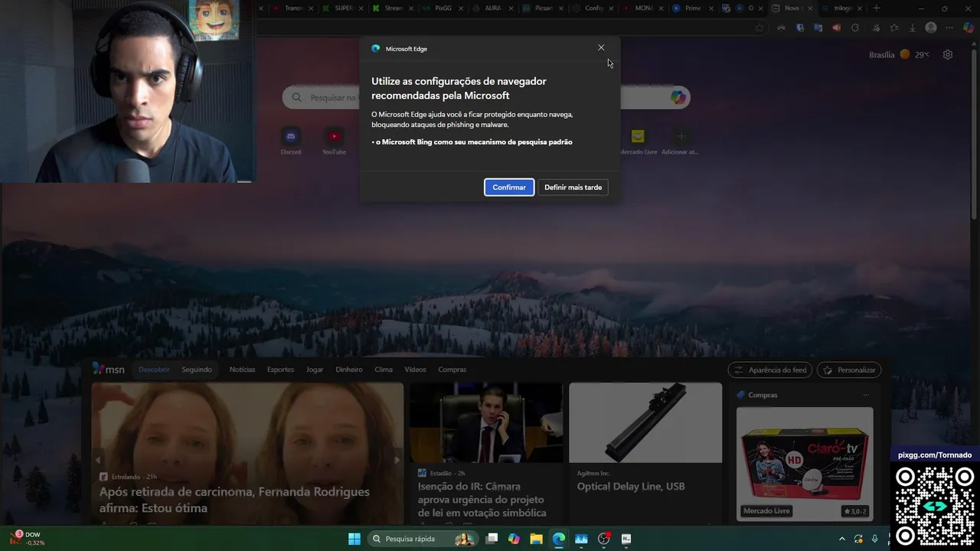Screen dimensions: 980x551
Task: Open the browser downloads icon
Action: tap(912, 28)
